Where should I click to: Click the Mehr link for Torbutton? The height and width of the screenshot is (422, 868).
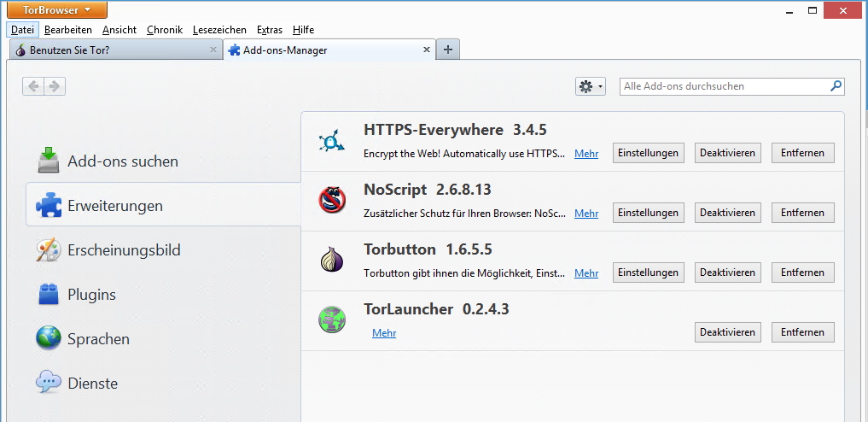pos(586,273)
